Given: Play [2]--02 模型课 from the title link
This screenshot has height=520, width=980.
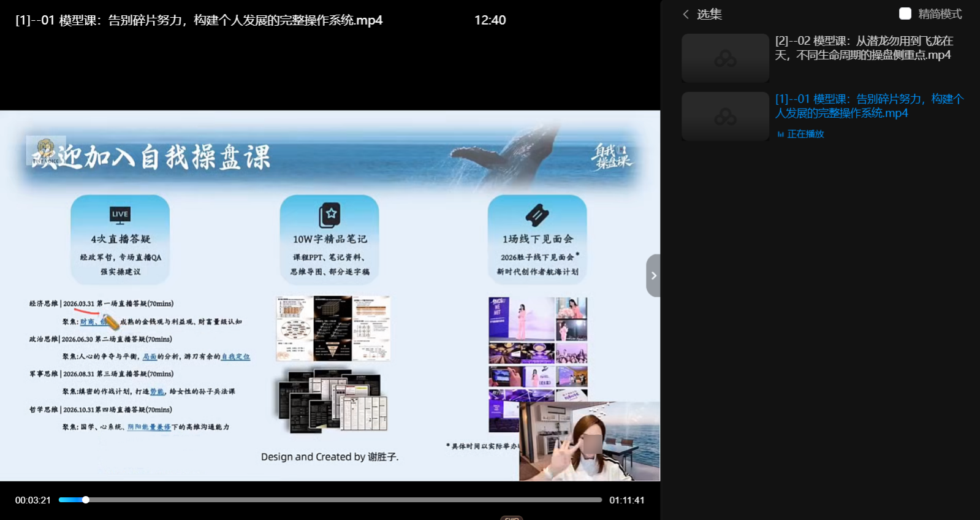Looking at the screenshot, I should tap(864, 48).
